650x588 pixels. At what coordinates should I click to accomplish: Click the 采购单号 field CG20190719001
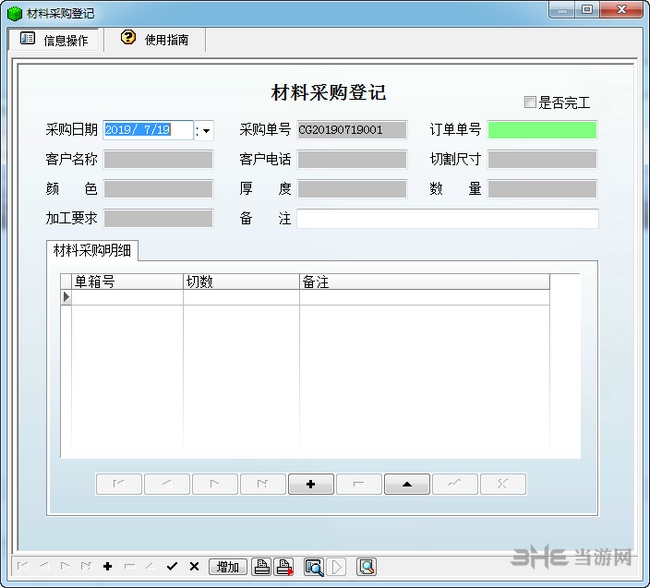352,130
